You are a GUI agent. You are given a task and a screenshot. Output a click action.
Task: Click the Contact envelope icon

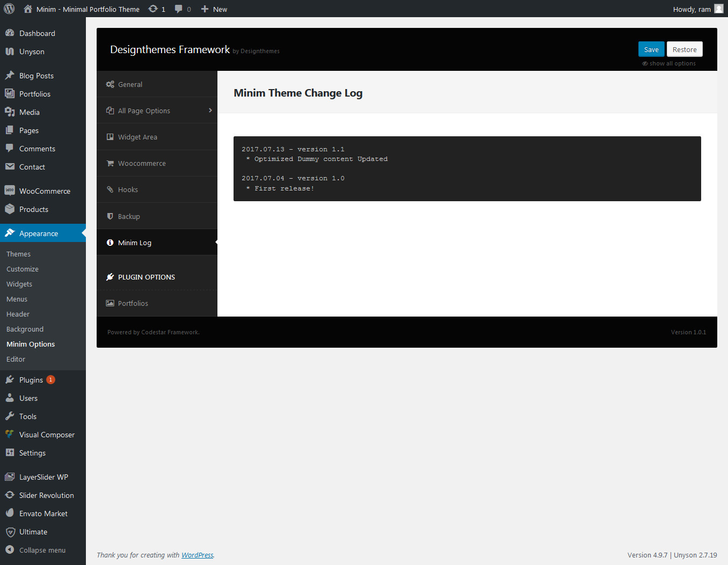pos(10,166)
